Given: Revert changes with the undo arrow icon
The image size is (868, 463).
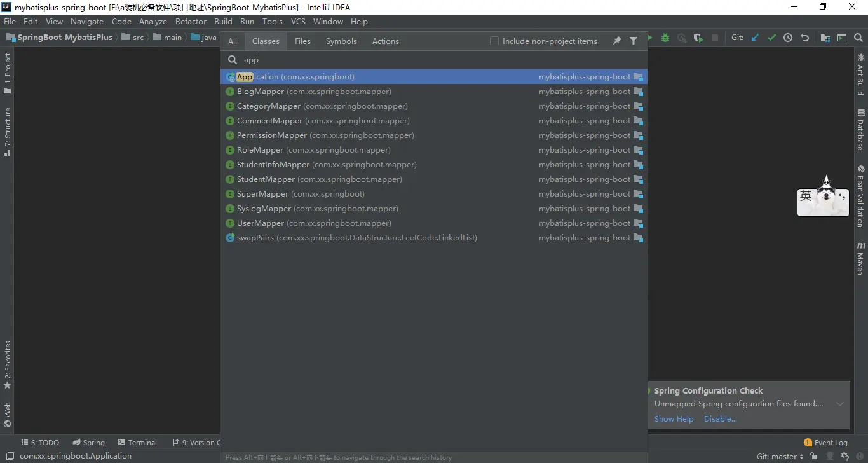Looking at the screenshot, I should click(x=805, y=38).
